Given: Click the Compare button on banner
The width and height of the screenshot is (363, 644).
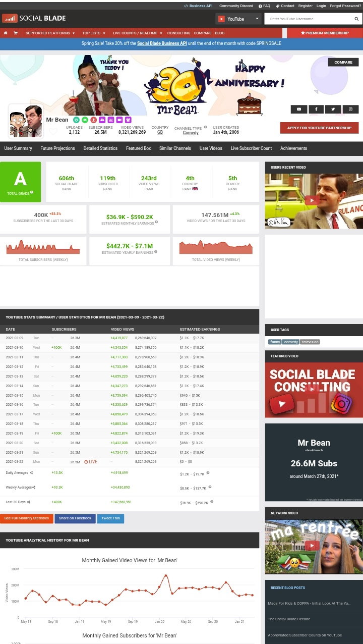Looking at the screenshot, I should pyautogui.click(x=343, y=62).
